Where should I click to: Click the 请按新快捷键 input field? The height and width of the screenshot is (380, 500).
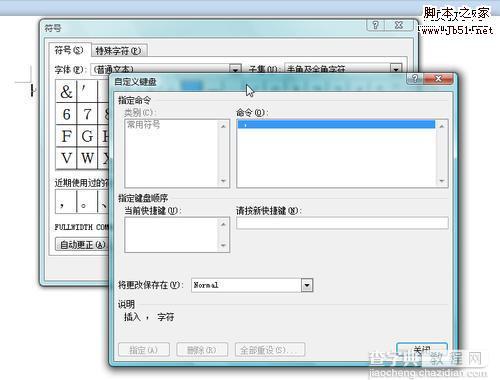click(342, 223)
